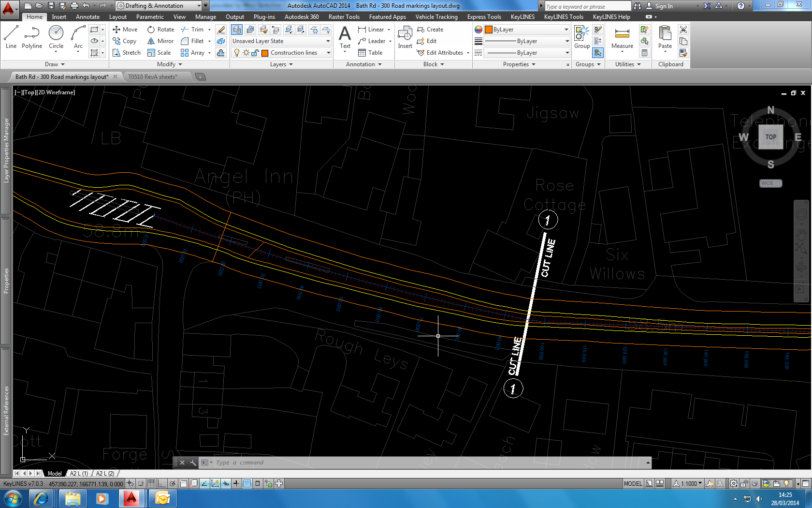Activate the Move command

pyautogui.click(x=125, y=30)
